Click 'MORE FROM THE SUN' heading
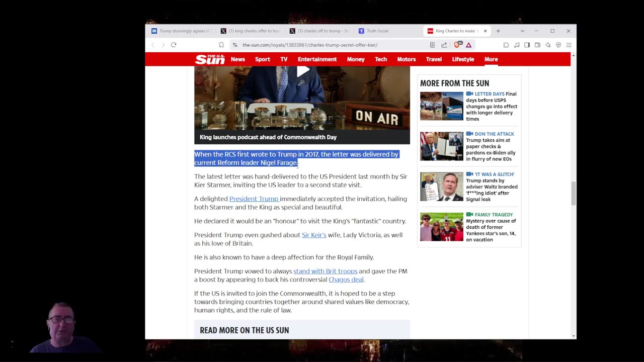Viewport: 644px width, 362px height. pos(454,83)
